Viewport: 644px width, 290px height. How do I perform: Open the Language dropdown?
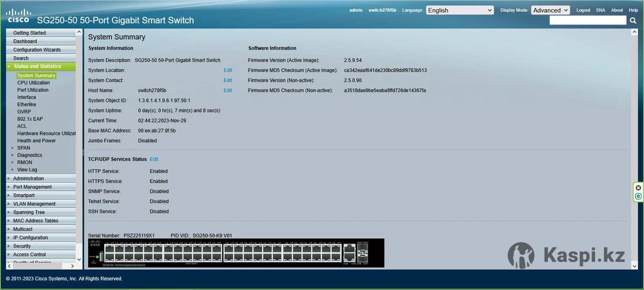coord(460,10)
